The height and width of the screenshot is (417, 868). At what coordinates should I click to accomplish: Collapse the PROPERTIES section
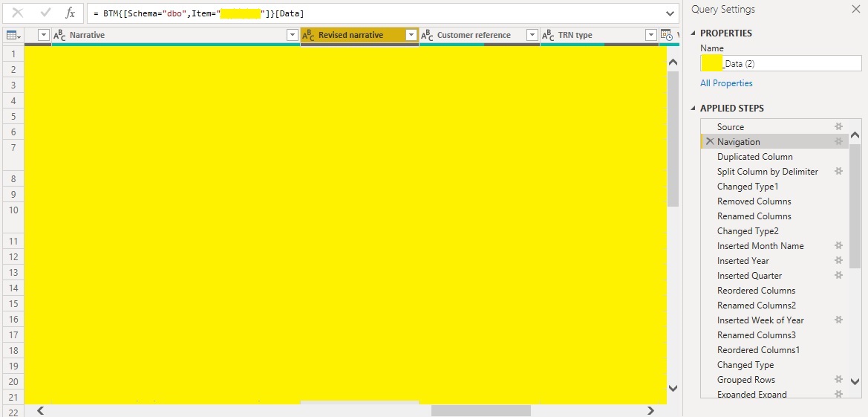(x=693, y=33)
